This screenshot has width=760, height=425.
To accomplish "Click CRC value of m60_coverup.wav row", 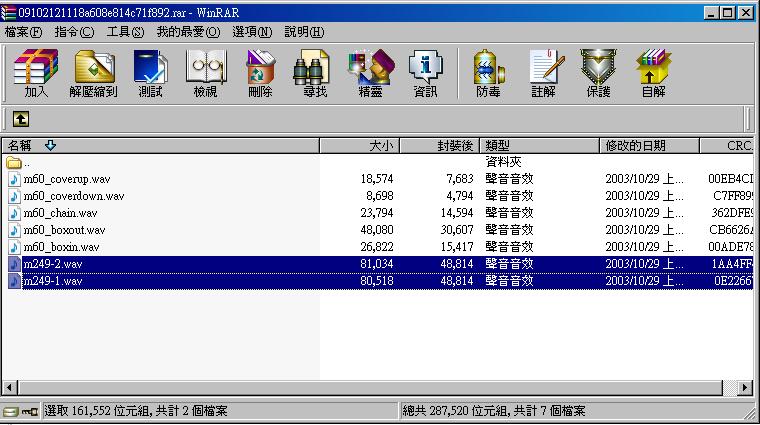I will (730, 179).
